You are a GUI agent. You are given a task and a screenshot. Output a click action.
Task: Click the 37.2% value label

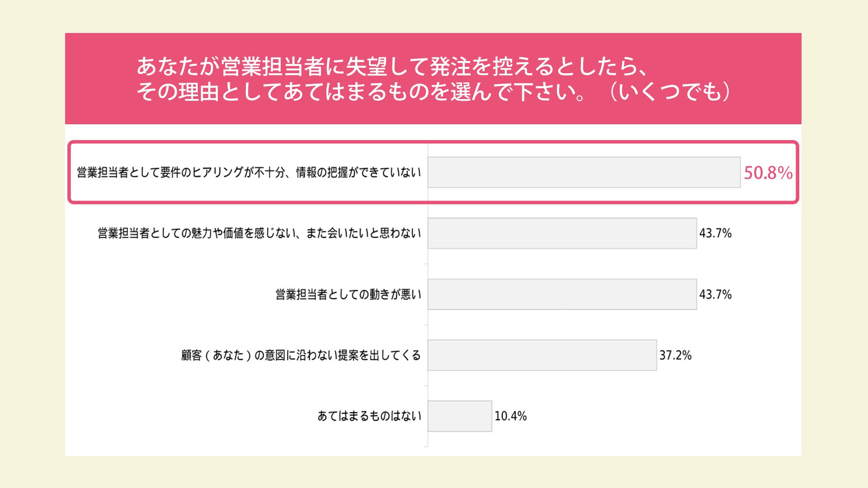click(675, 355)
